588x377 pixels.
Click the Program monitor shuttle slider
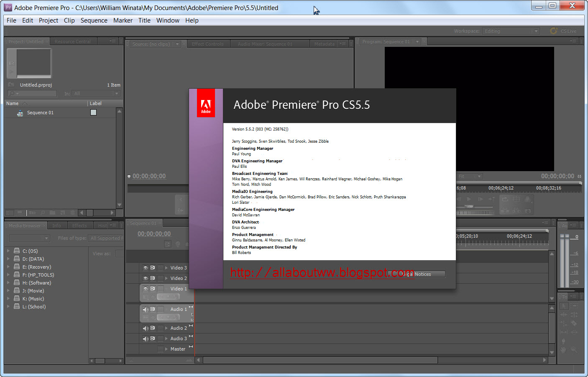click(x=469, y=206)
